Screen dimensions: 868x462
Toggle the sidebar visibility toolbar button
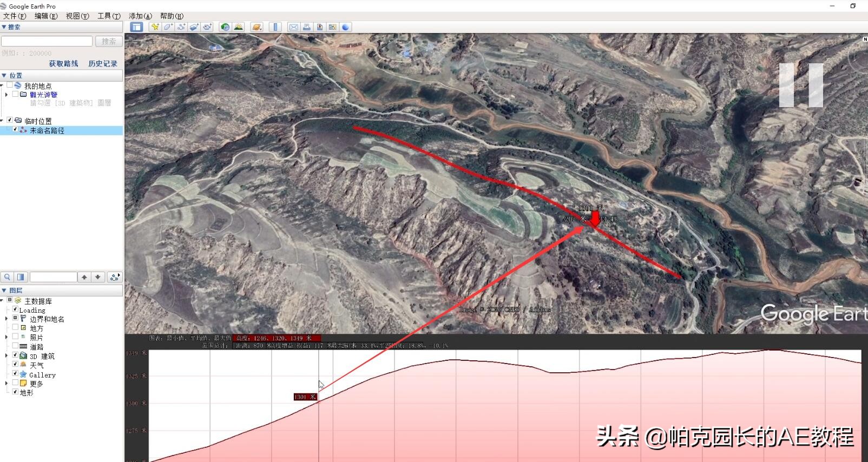(136, 27)
